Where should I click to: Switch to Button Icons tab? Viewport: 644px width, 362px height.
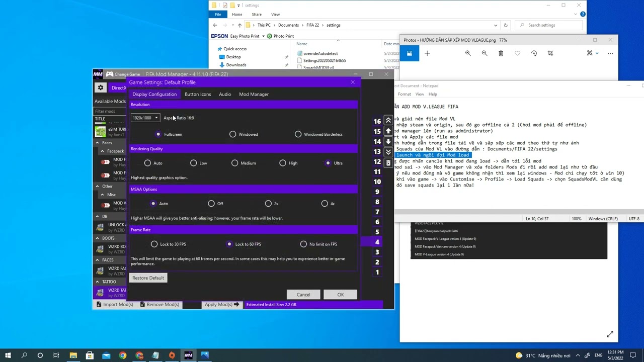[198, 94]
